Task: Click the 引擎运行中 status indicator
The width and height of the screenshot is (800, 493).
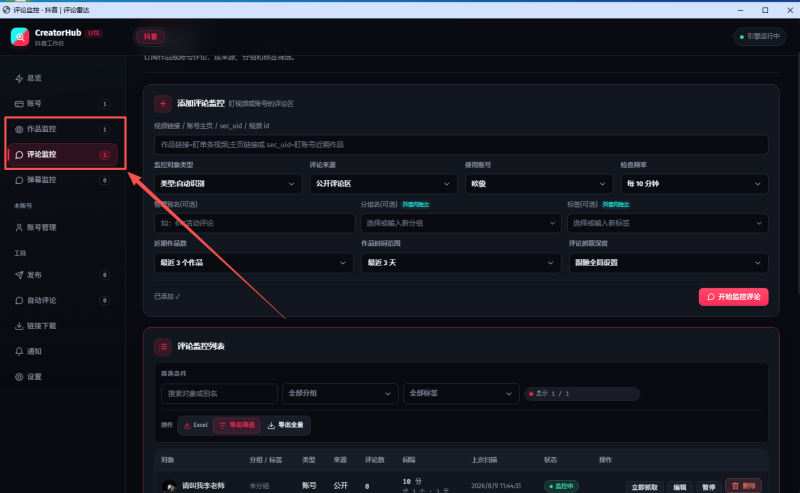Action: (x=760, y=37)
